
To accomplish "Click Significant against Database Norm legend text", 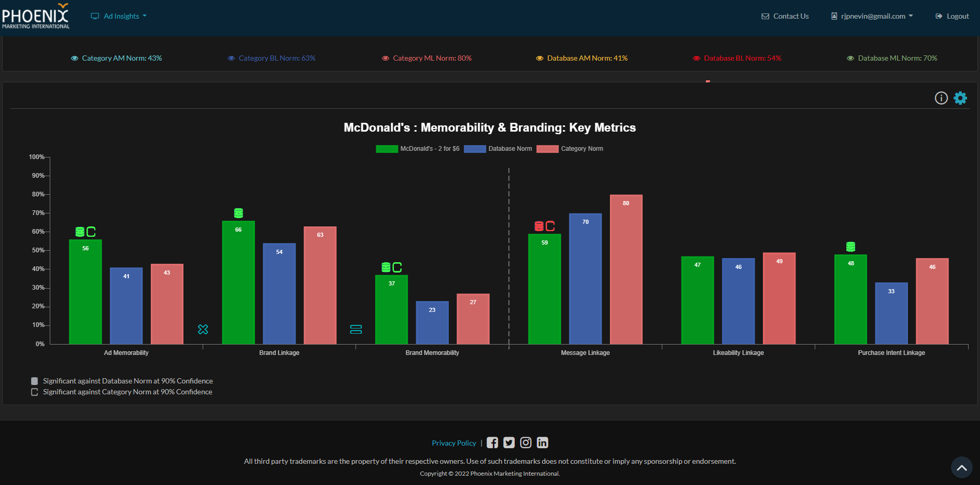I will 128,381.
